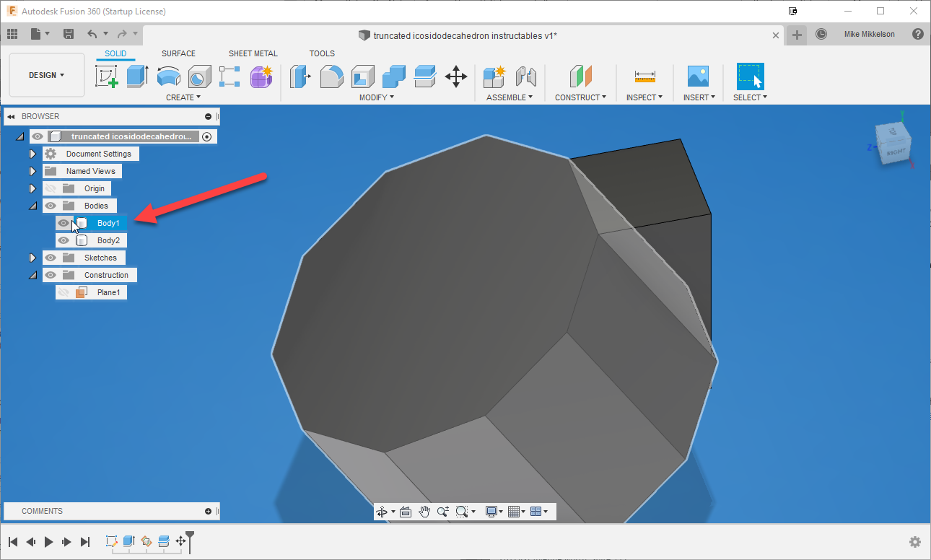Image resolution: width=931 pixels, height=560 pixels.
Task: Launch the Create Form tool
Action: (x=261, y=76)
